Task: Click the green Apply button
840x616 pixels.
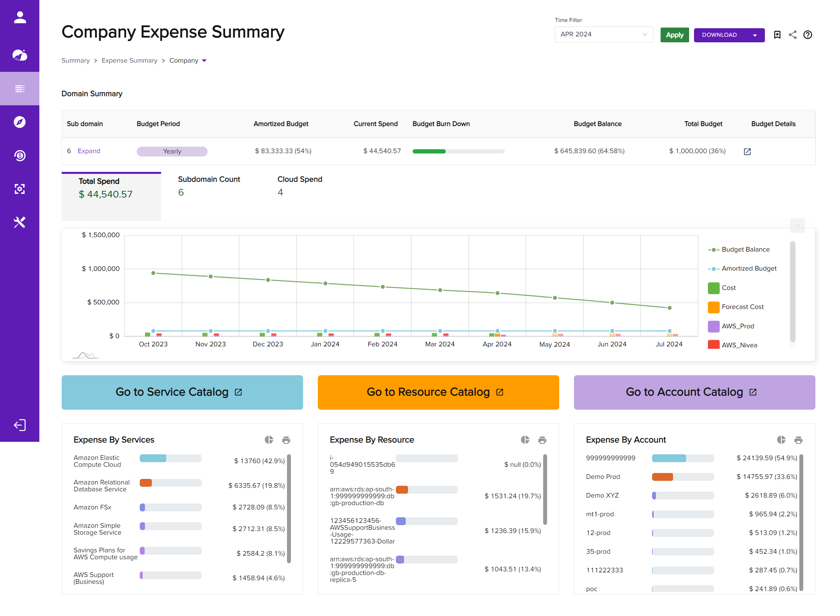Action: click(x=674, y=35)
